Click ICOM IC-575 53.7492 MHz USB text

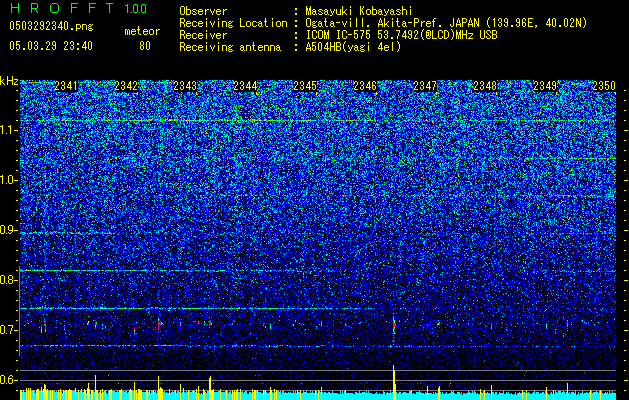pyautogui.click(x=401, y=35)
